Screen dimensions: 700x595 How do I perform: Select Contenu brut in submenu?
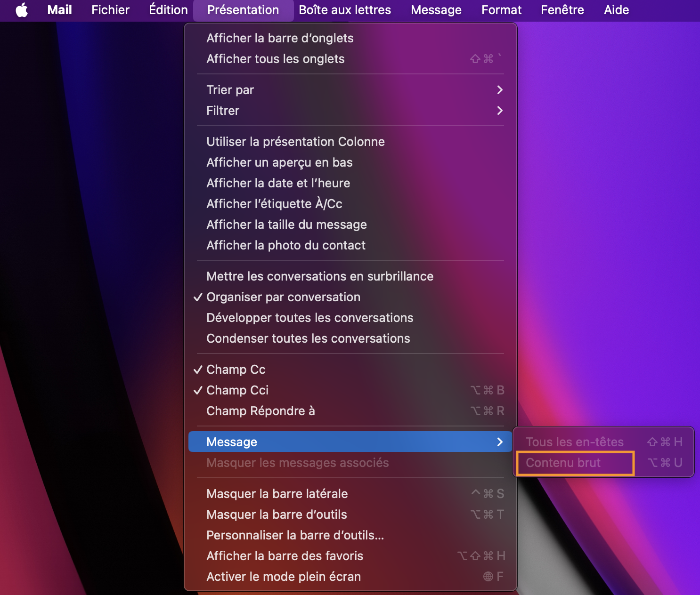[603, 463]
